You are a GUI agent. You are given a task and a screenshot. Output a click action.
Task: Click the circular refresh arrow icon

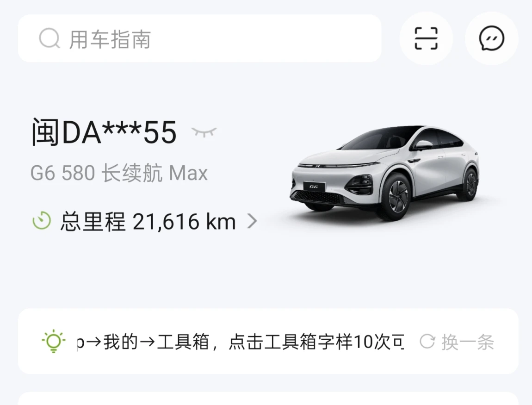pyautogui.click(x=427, y=342)
